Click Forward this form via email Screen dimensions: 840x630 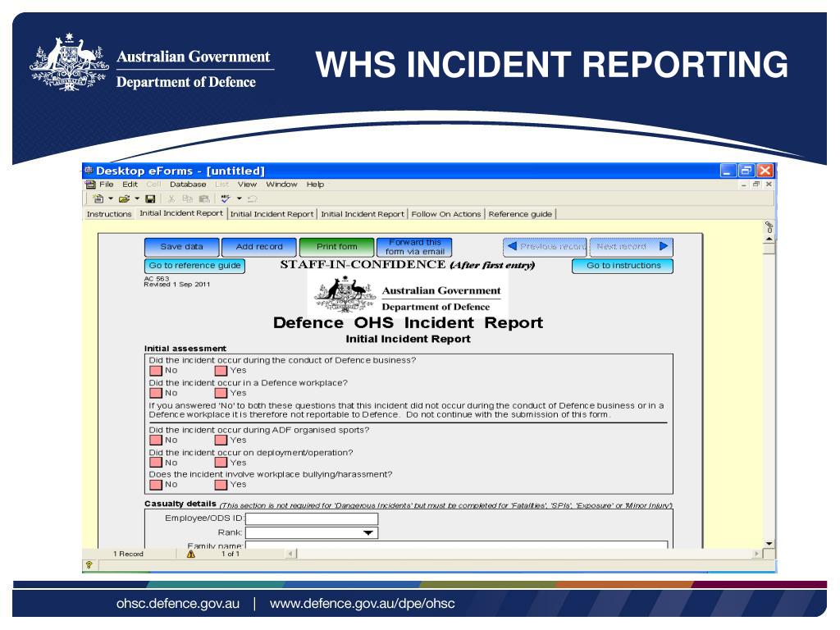point(414,247)
